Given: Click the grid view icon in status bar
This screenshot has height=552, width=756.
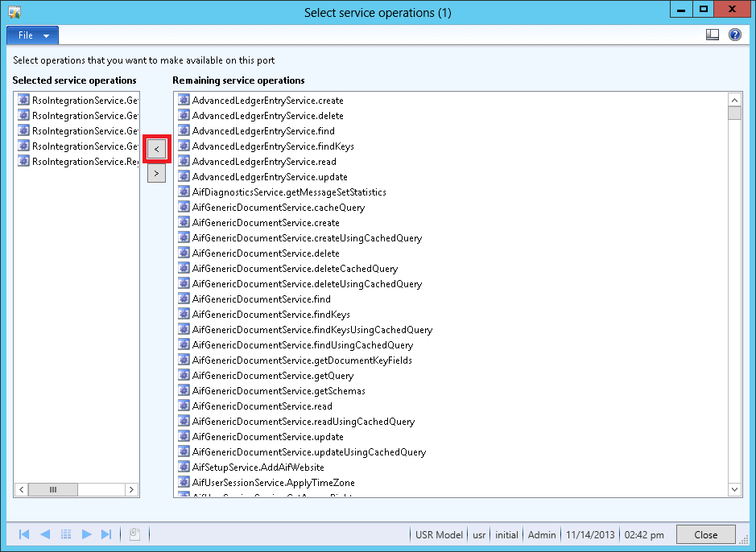Looking at the screenshot, I should (66, 534).
